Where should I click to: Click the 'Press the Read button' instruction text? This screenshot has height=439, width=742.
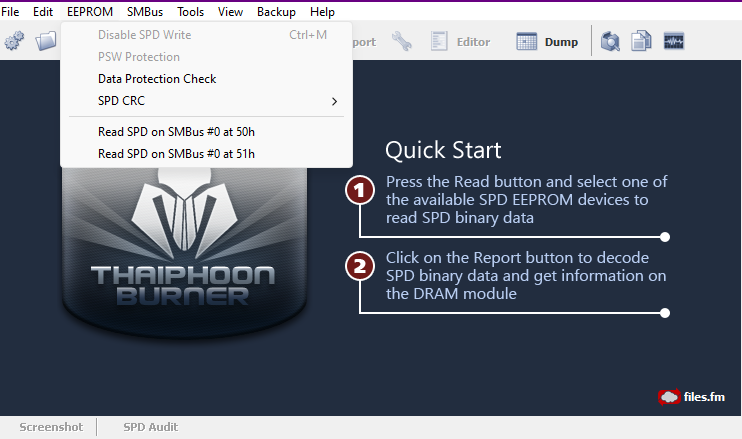(x=526, y=200)
